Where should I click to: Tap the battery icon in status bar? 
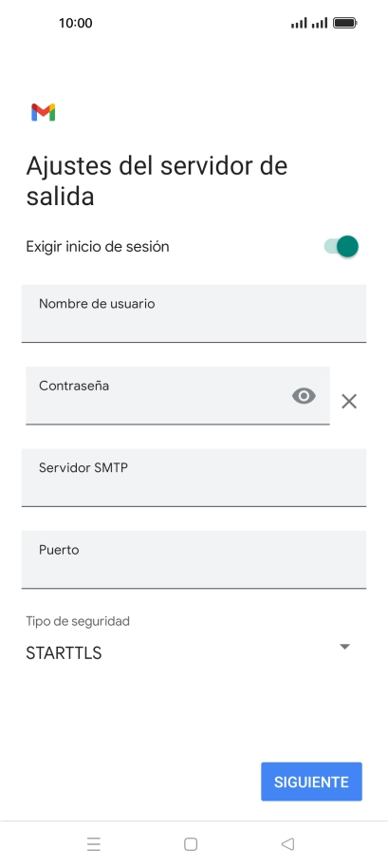[x=345, y=23]
